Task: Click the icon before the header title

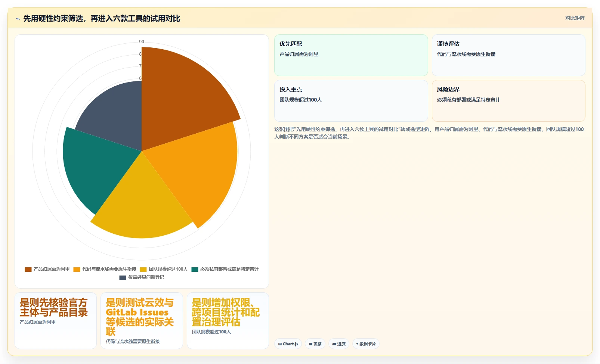Action: [x=18, y=19]
